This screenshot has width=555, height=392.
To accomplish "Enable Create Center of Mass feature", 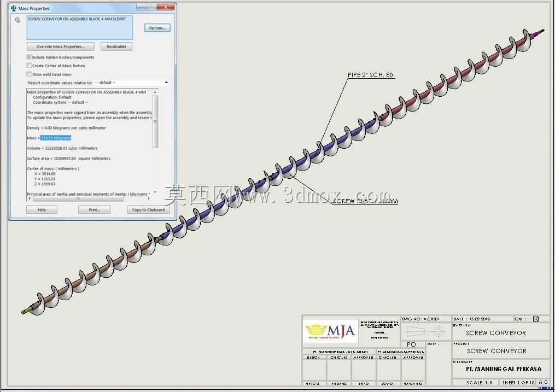I will point(29,66).
